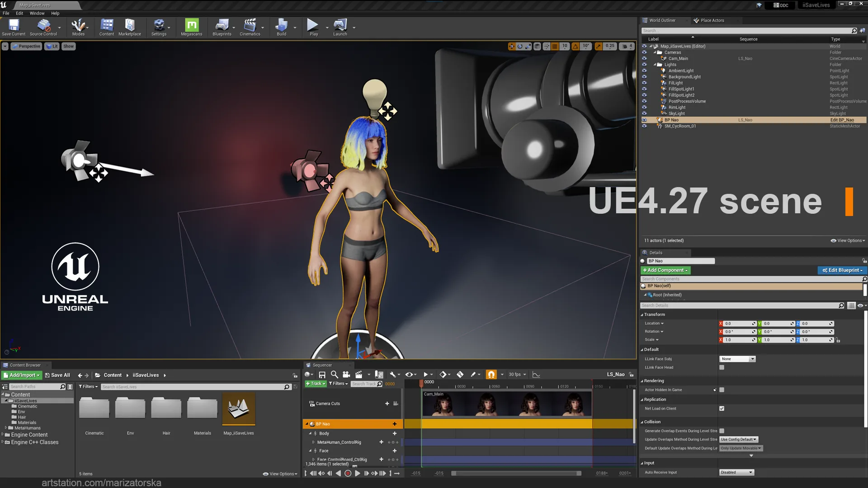Toggle rotation snapping in the viewport
This screenshot has height=488, width=868.
[x=576, y=46]
